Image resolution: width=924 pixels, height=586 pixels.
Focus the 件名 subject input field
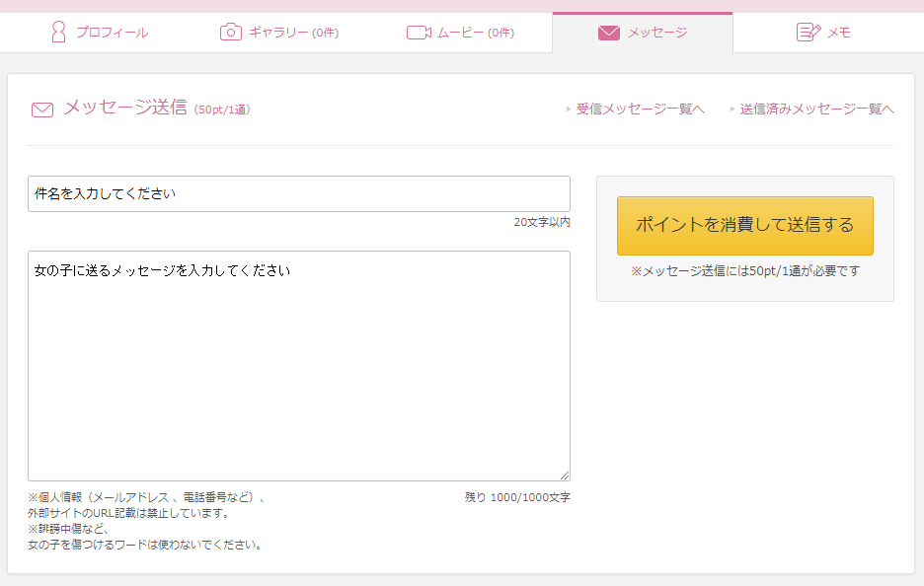[298, 194]
